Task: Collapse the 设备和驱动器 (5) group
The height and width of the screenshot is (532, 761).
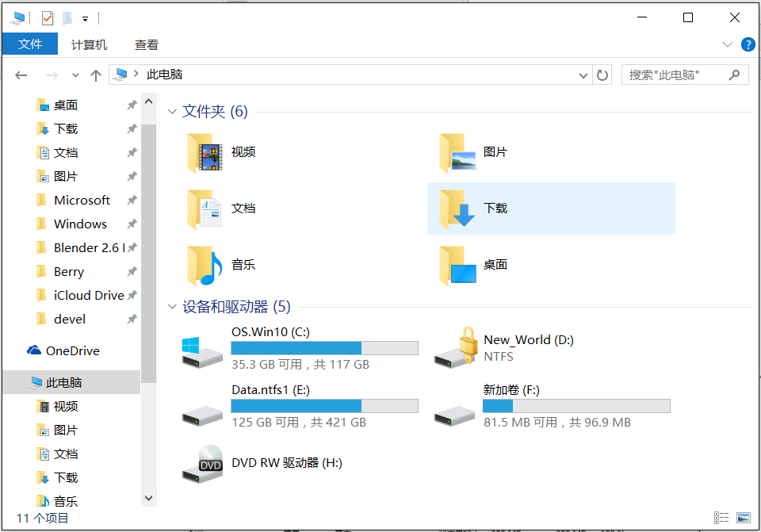Action: pos(172,306)
